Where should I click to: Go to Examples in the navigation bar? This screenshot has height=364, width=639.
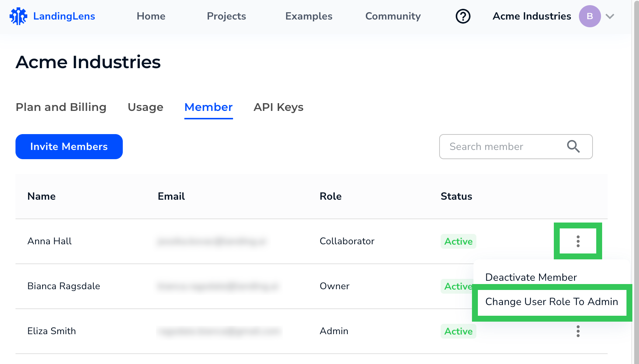[x=309, y=16]
